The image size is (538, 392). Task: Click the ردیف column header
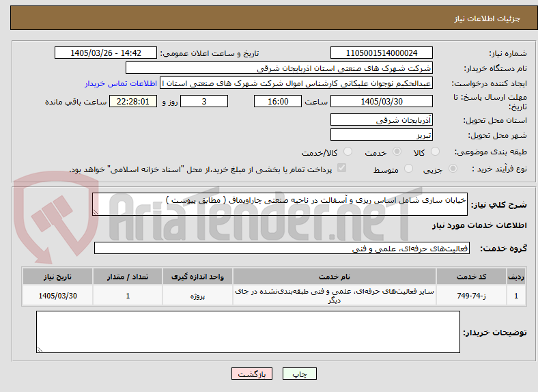pyautogui.click(x=516, y=277)
